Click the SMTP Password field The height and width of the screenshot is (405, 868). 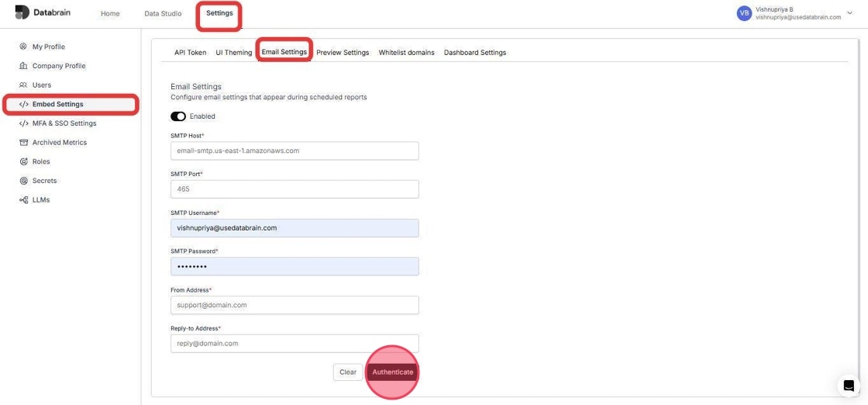pyautogui.click(x=294, y=266)
